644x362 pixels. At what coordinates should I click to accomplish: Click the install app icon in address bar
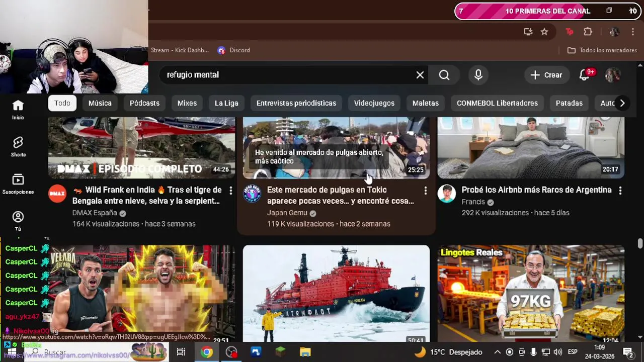coord(528,32)
